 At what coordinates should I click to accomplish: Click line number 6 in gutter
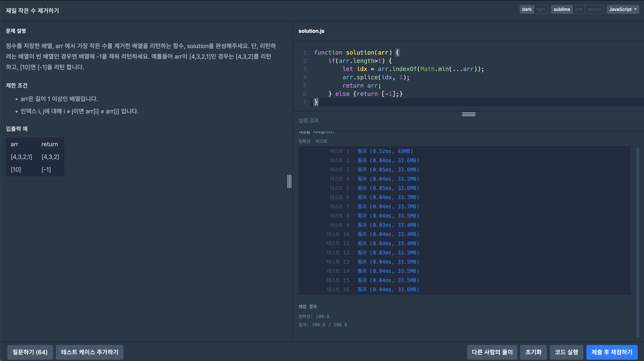click(x=305, y=94)
